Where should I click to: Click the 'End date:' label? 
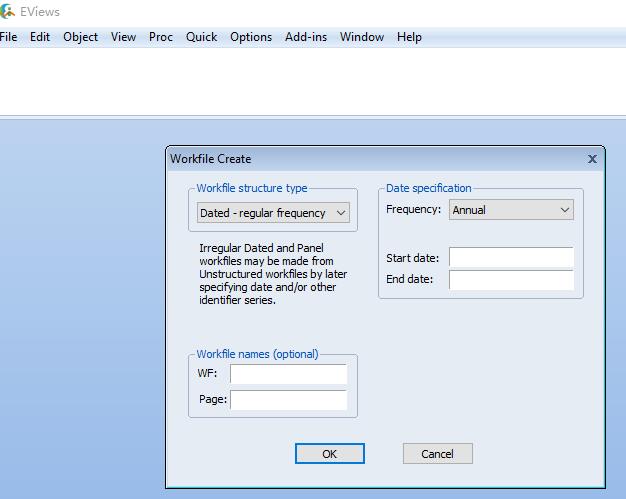410,279
